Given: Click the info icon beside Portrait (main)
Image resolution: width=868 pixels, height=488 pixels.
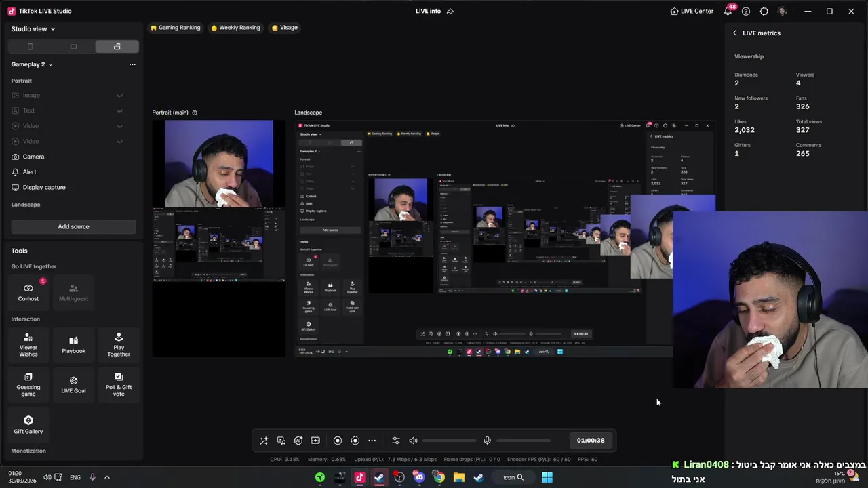Looking at the screenshot, I should pos(195,113).
